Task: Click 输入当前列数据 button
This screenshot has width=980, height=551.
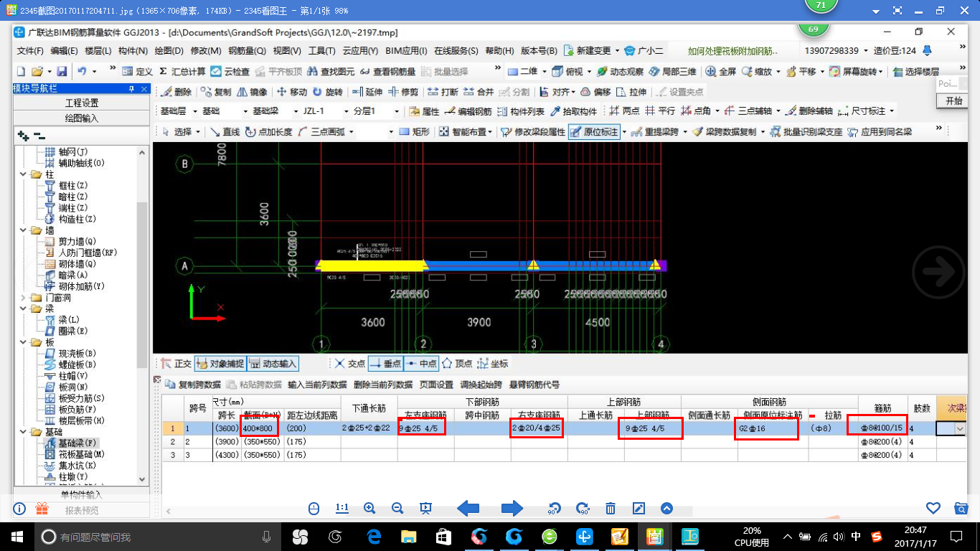Action: pyautogui.click(x=317, y=385)
